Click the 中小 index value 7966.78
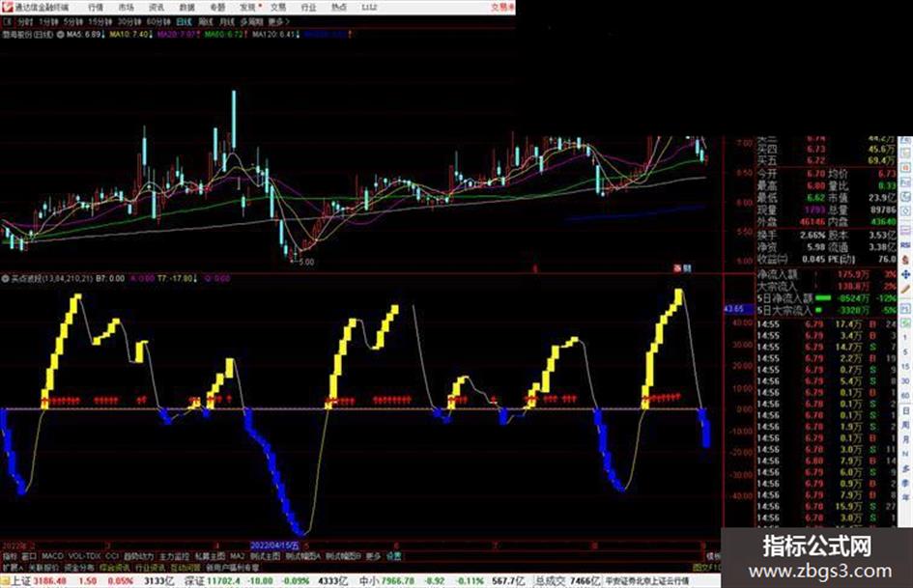913x588 pixels. coord(398,581)
